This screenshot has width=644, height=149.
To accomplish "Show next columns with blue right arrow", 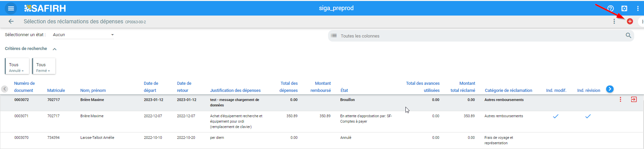I will coord(610,89).
